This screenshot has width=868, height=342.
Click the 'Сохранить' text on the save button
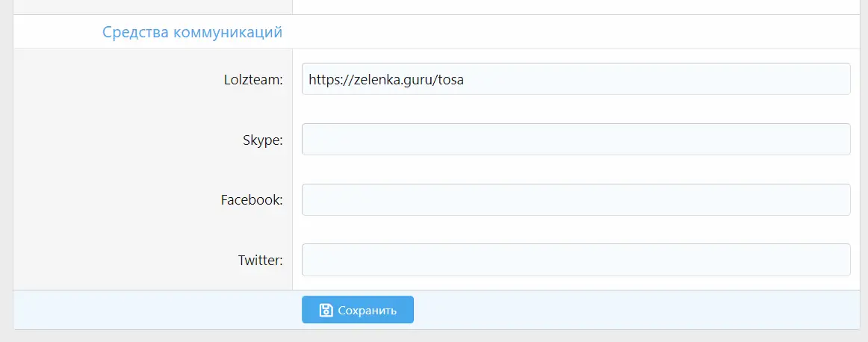tap(367, 311)
